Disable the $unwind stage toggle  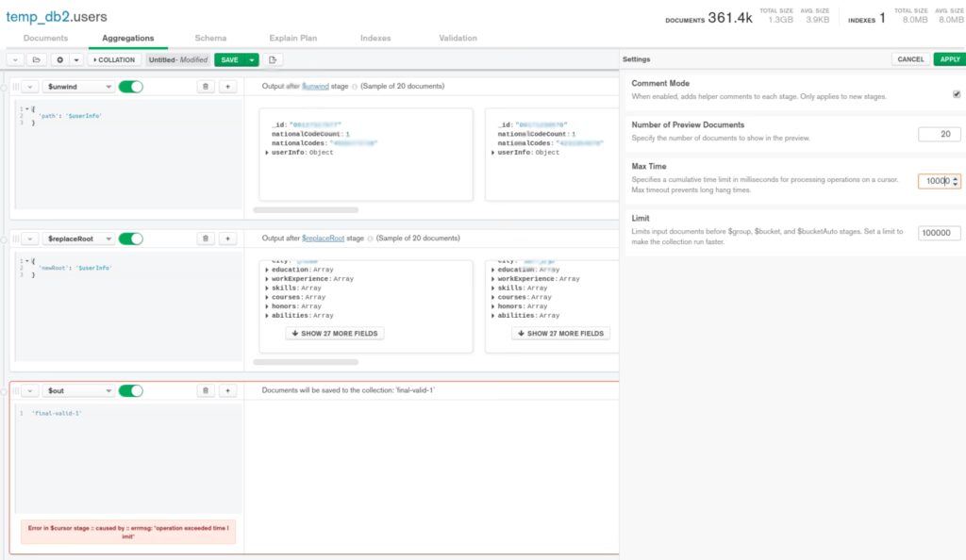point(131,87)
